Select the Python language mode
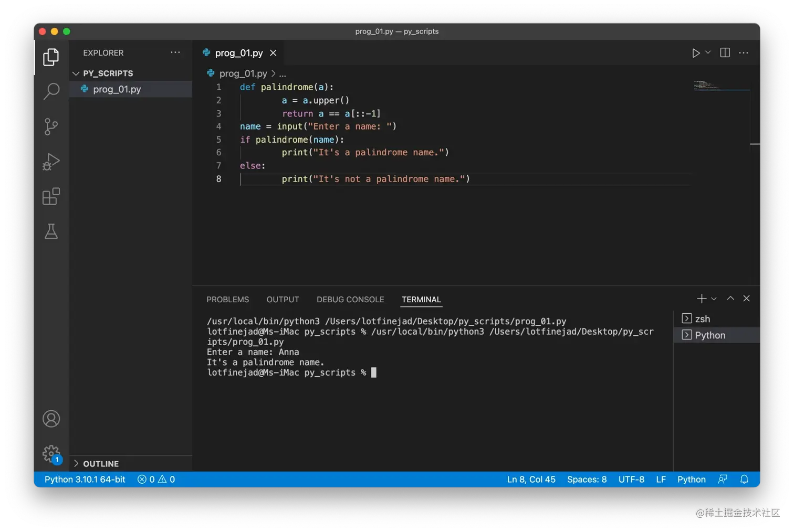 (x=691, y=480)
